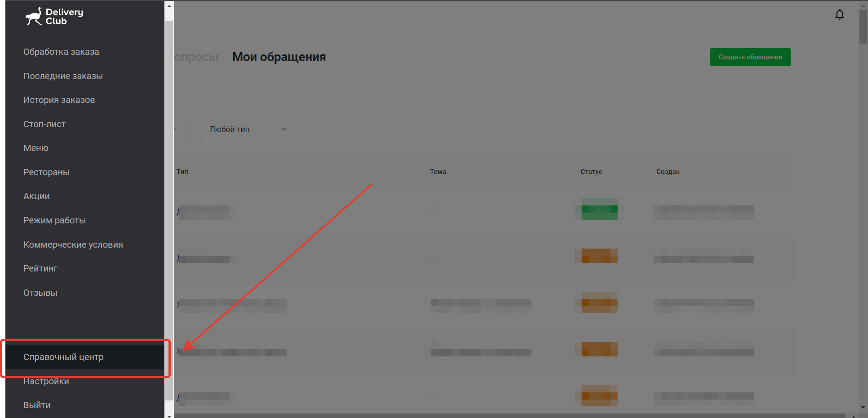
Task: Open Настройки in the sidebar
Action: coord(46,381)
